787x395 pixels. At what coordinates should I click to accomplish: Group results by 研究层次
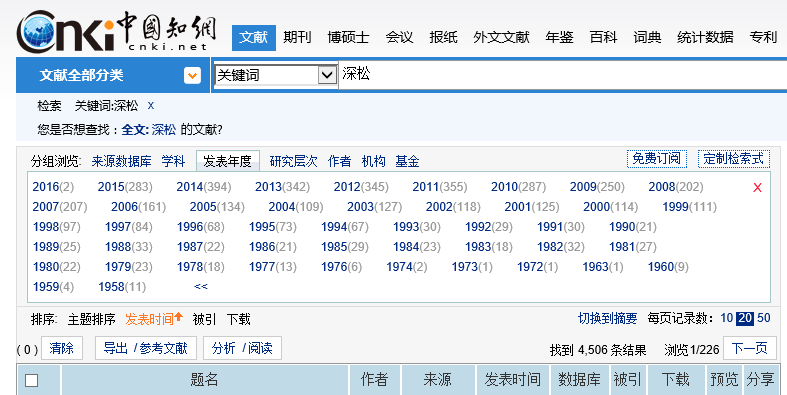(294, 161)
